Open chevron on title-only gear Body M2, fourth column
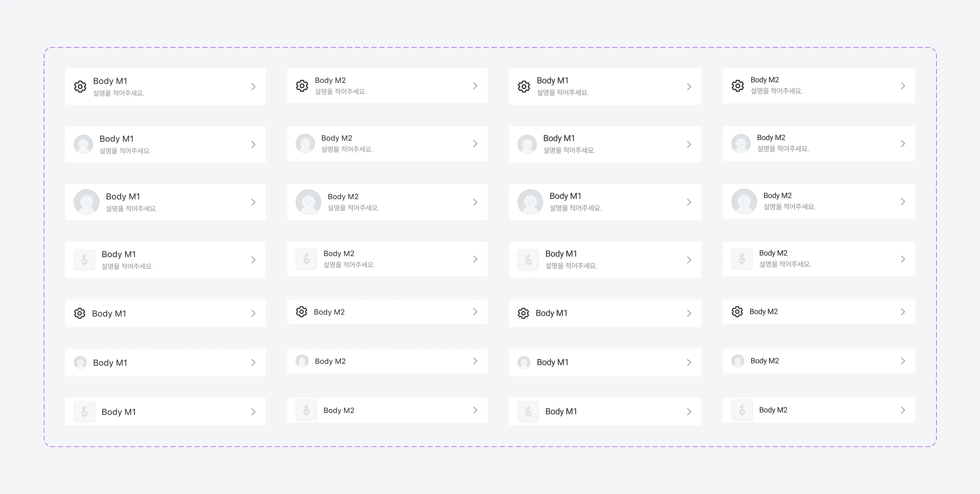 point(903,312)
